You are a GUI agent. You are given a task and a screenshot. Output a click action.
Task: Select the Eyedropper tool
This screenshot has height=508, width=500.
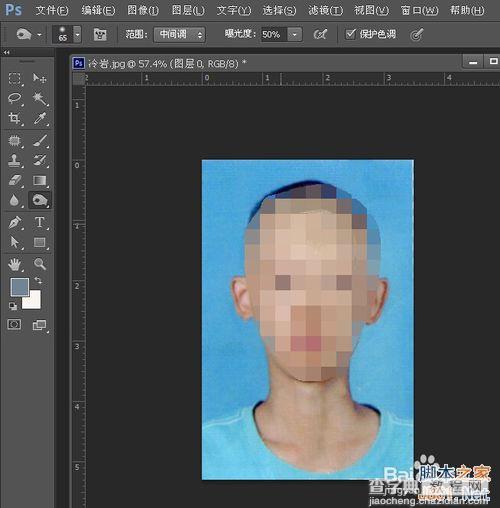[40, 118]
